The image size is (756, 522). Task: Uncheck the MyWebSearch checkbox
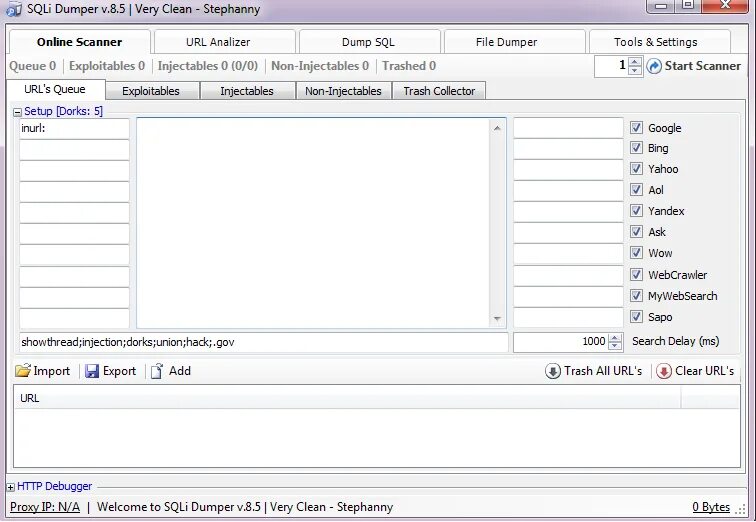(636, 295)
